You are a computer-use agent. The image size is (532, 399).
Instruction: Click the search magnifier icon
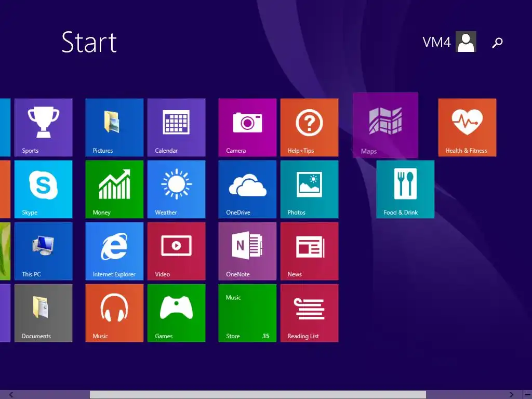coord(497,43)
